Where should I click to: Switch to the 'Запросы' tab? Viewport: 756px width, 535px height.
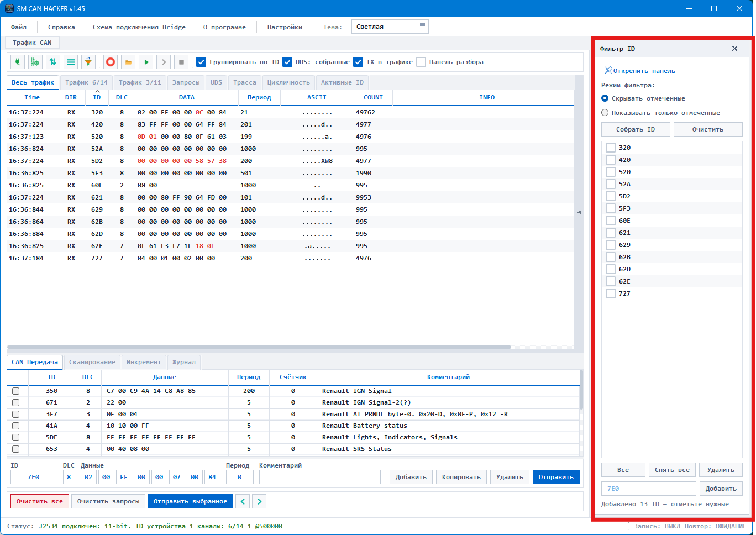[x=186, y=82]
